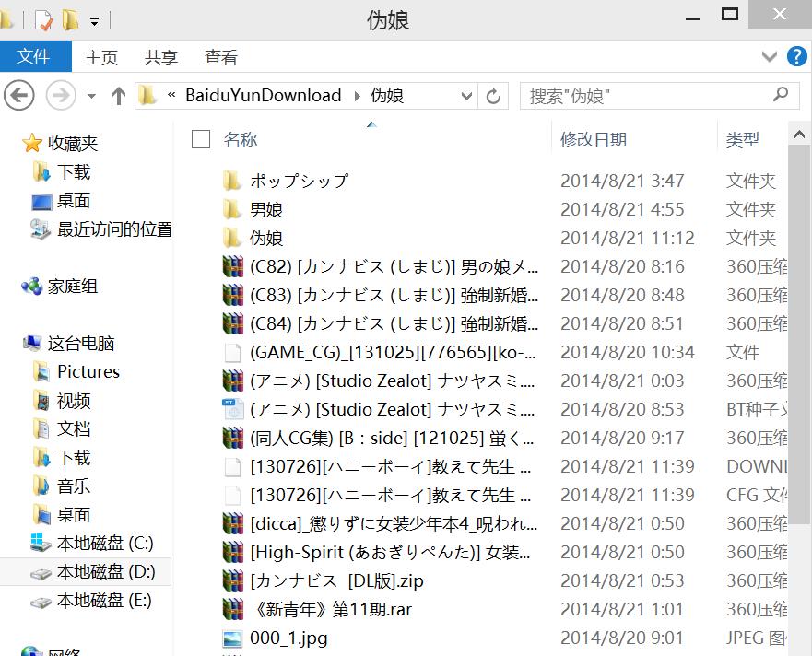The image size is (812, 656).
Task: Switch to the 共享 ribbon tab
Action: (x=161, y=57)
